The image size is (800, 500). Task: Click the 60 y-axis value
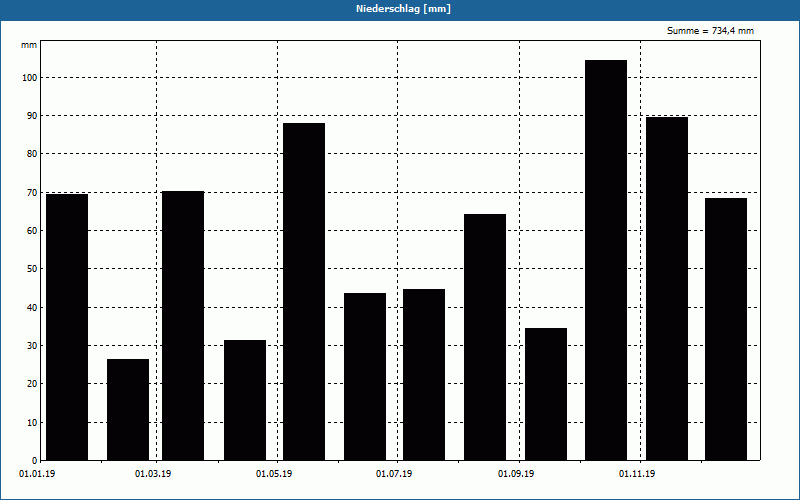click(32, 231)
